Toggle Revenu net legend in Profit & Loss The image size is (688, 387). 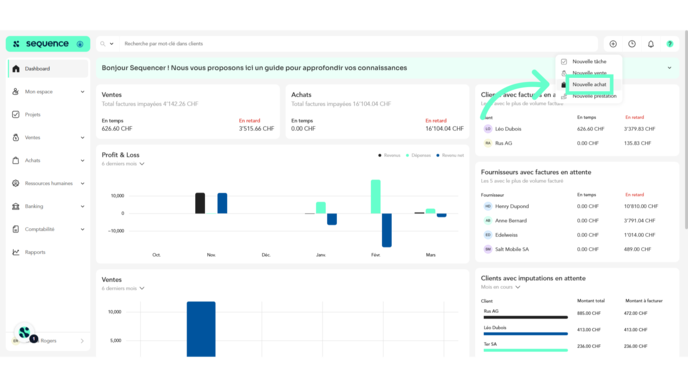[x=450, y=155]
